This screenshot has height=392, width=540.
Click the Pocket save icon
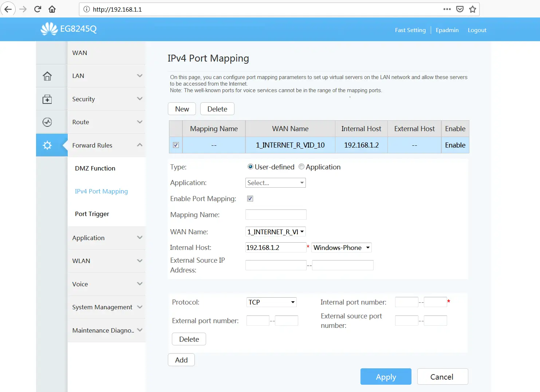click(x=460, y=9)
